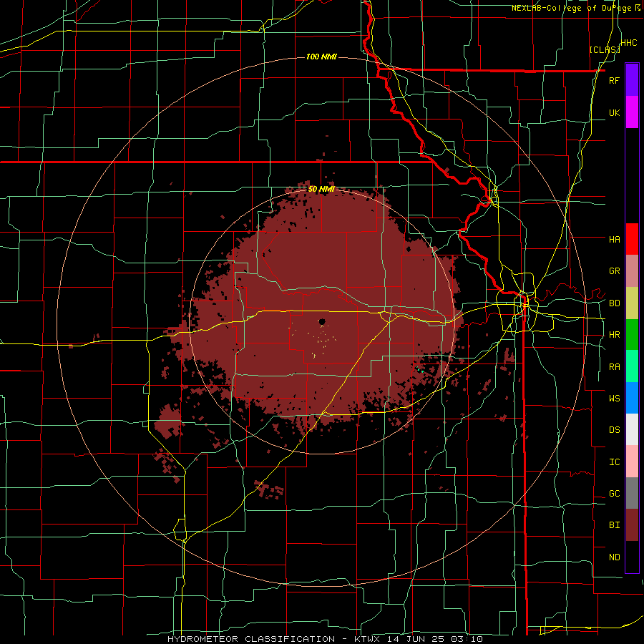Click the "DS" legend label

coord(614,430)
